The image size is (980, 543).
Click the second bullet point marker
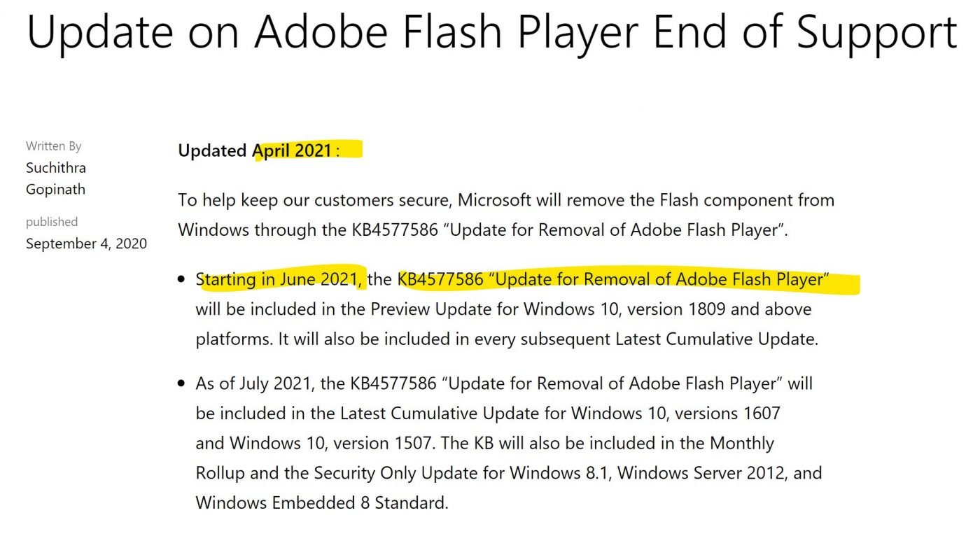182,383
